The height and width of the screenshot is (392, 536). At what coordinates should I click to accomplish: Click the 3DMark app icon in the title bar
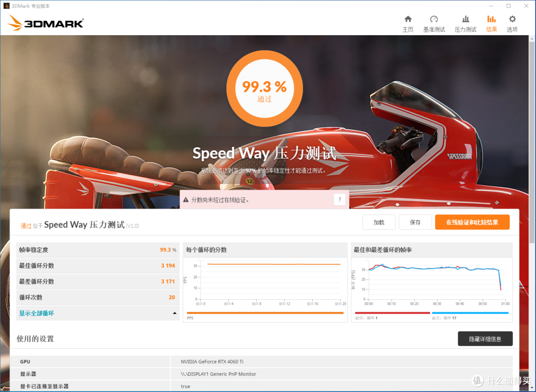coord(6,6)
